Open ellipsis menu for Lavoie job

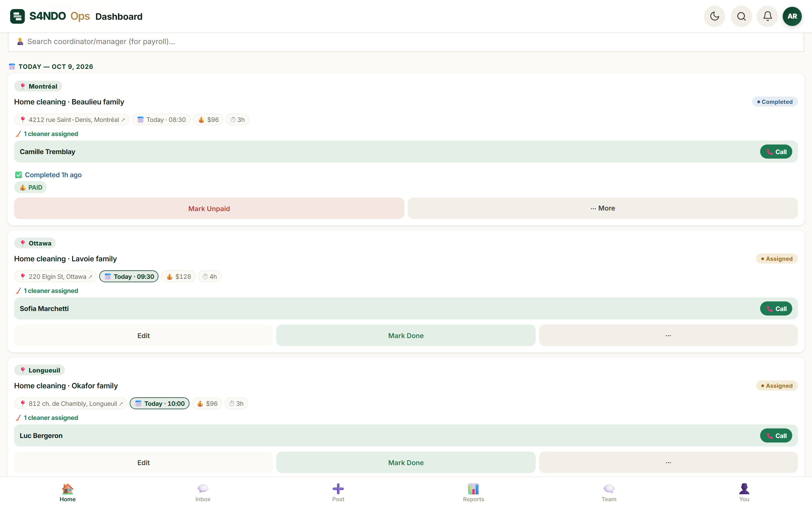pos(668,335)
